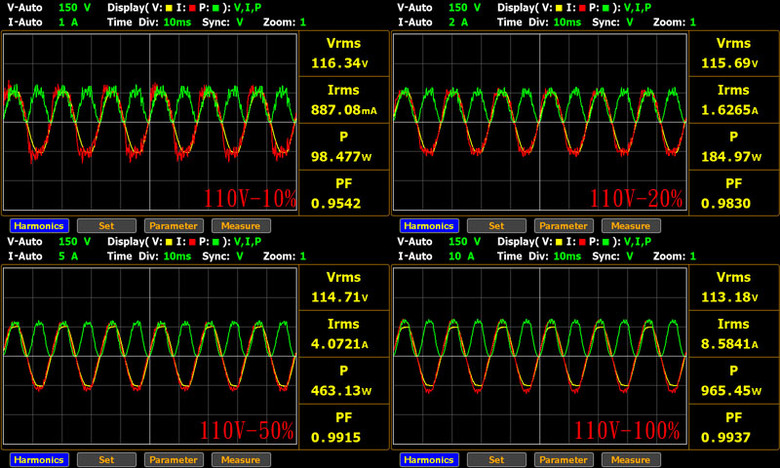Select Measure in the 110V-10% panel
Image resolution: width=780 pixels, height=468 pixels.
click(241, 226)
